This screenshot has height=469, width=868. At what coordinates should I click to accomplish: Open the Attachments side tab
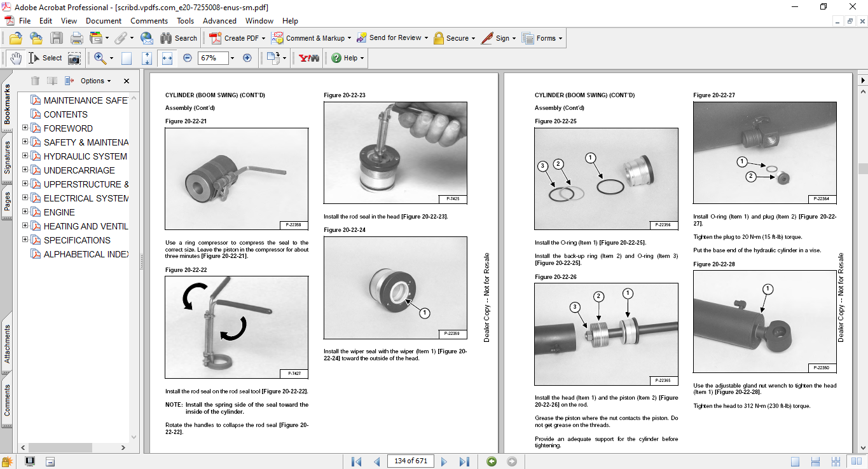pos(7,344)
